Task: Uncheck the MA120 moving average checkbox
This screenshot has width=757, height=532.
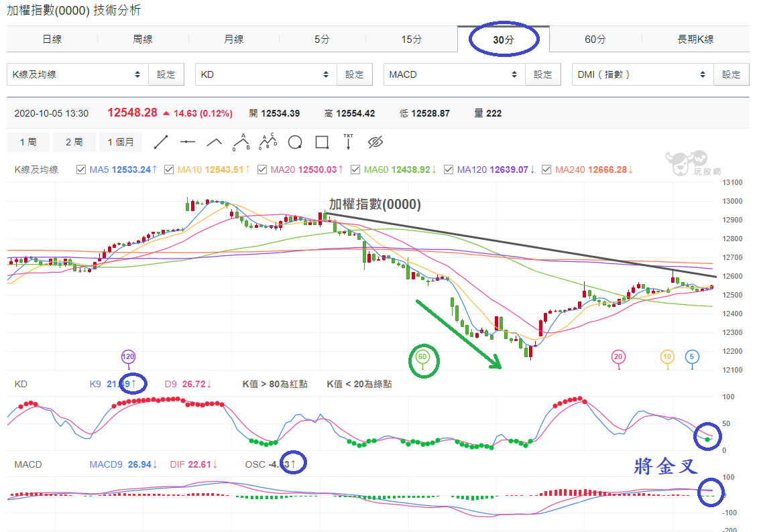Action: 449,170
